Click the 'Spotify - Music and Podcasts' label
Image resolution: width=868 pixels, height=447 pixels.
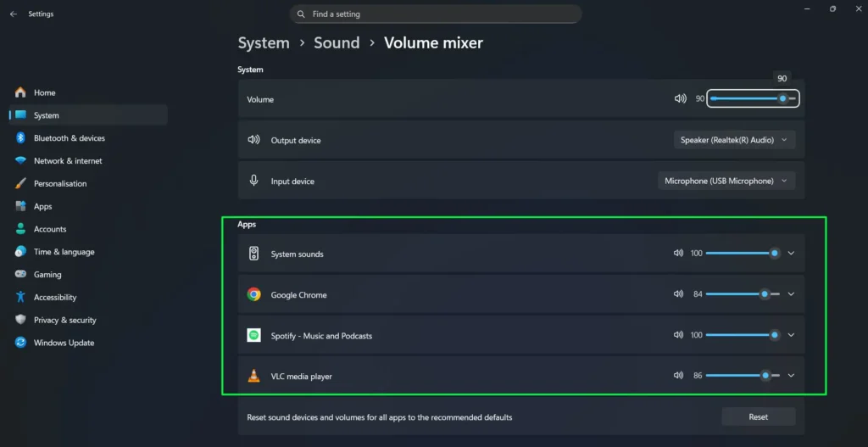coord(321,336)
